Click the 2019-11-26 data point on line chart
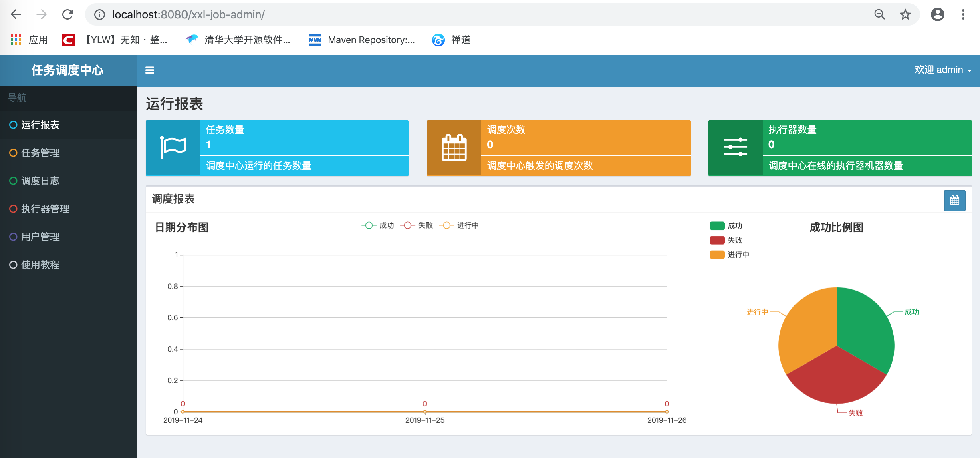This screenshot has width=980, height=458. click(667, 412)
